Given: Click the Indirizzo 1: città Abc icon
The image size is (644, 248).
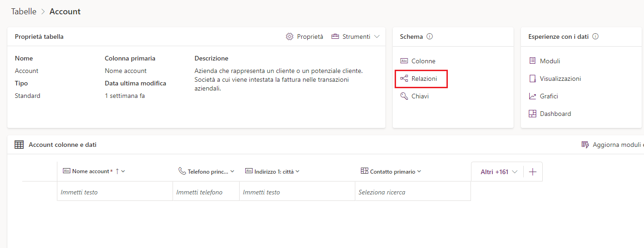Looking at the screenshot, I should point(248,171).
